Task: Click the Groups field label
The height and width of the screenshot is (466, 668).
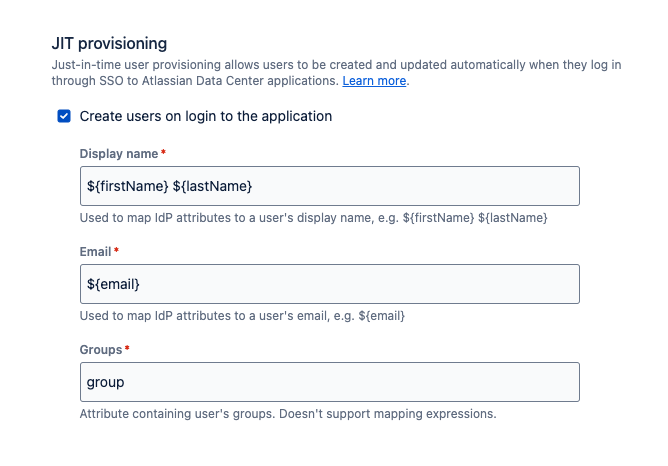Action: point(100,350)
